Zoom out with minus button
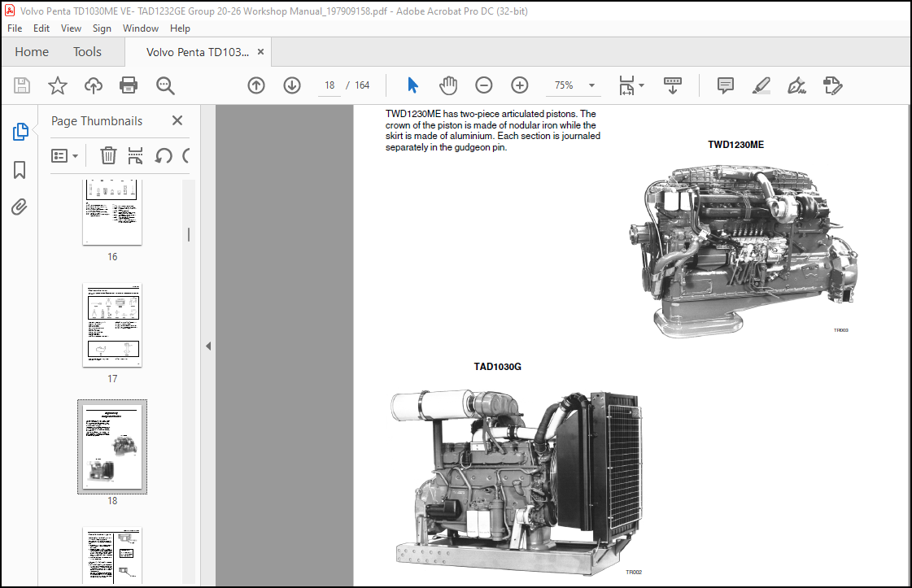 [484, 85]
